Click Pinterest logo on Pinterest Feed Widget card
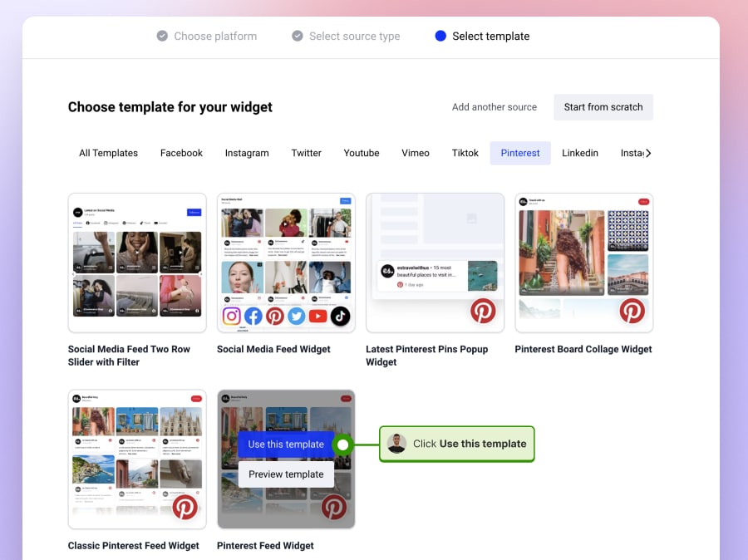The height and width of the screenshot is (560, 748). [334, 508]
